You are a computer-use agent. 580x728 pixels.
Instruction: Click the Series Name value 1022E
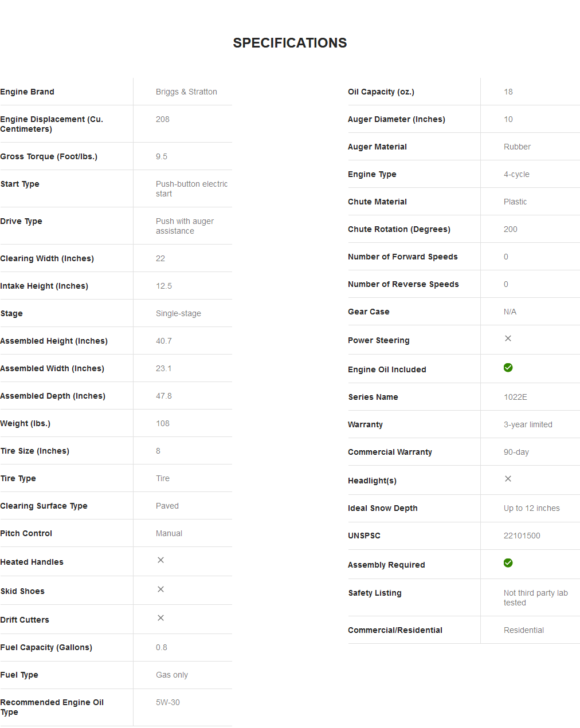click(515, 397)
